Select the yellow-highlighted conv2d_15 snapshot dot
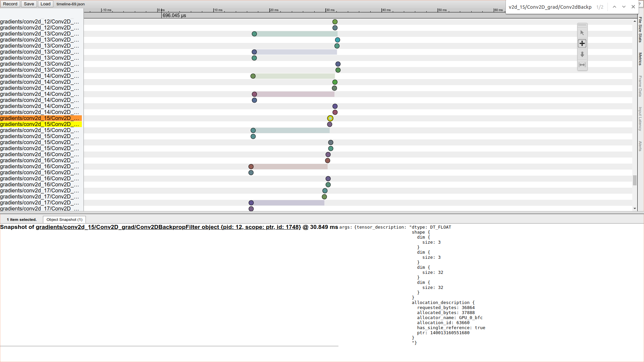This screenshot has height=362, width=644. point(330,118)
